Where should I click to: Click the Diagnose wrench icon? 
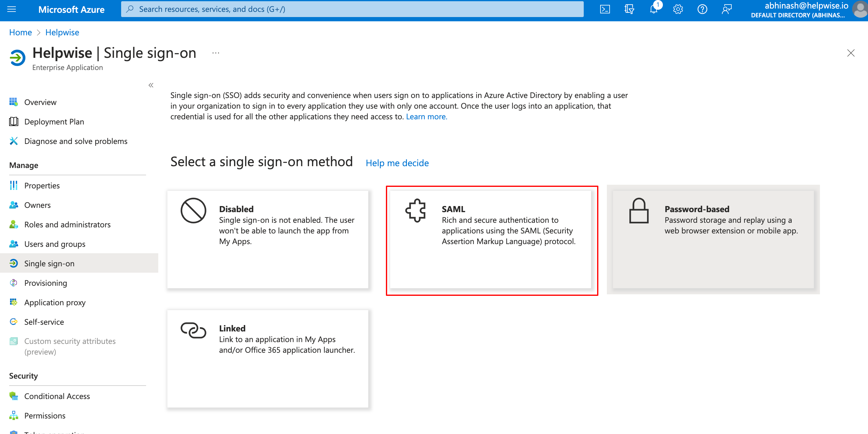[13, 141]
